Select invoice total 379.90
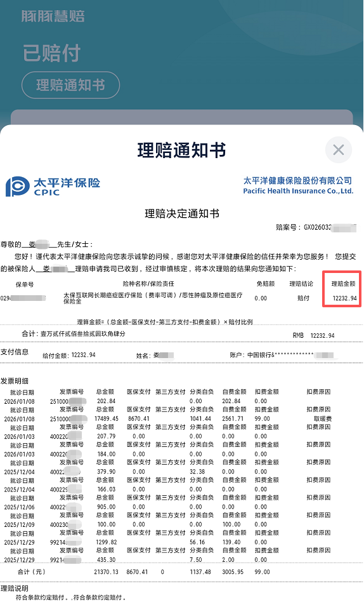Viewport: 364px width, 612px height. tap(106, 472)
